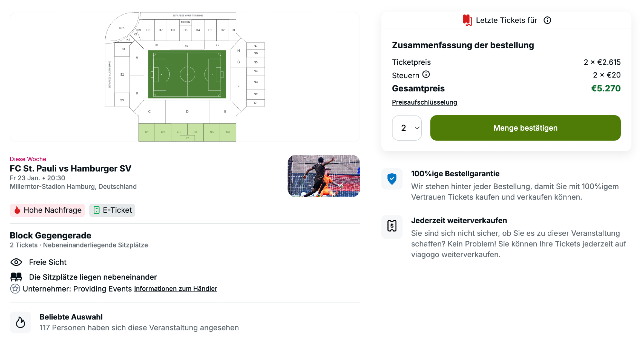Open the Preisaufschlüsselung link

tap(424, 102)
